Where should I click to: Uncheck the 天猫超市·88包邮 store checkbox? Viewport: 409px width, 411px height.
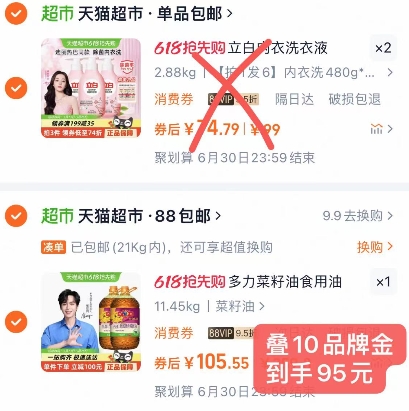pos(16,216)
